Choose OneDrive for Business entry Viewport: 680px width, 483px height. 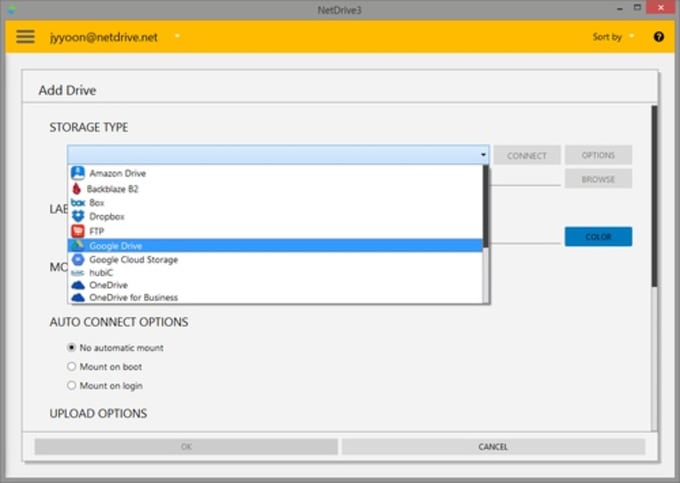275,297
